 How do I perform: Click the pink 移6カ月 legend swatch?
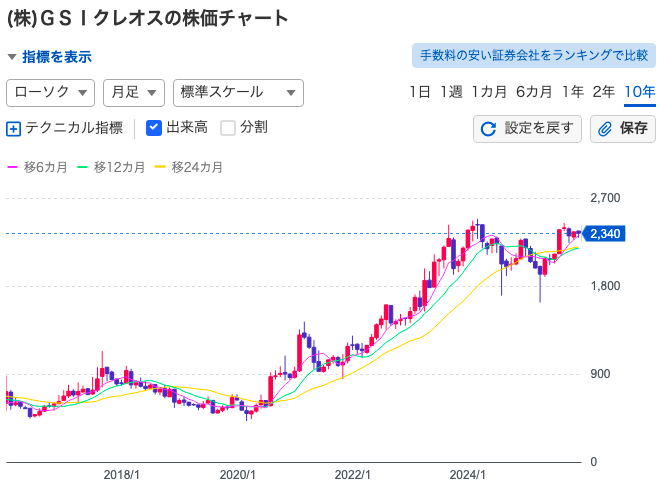pos(13,167)
